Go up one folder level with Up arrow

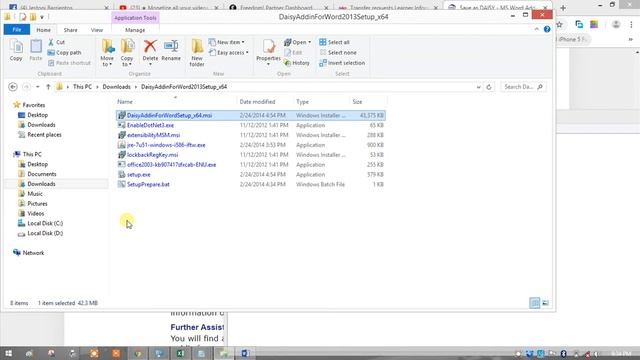[x=48, y=87]
